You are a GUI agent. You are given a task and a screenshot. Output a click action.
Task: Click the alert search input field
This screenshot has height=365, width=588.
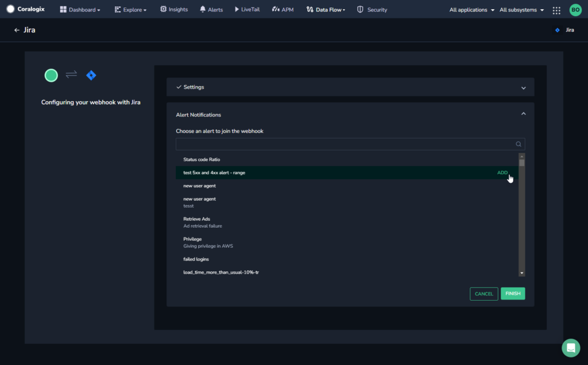point(350,144)
